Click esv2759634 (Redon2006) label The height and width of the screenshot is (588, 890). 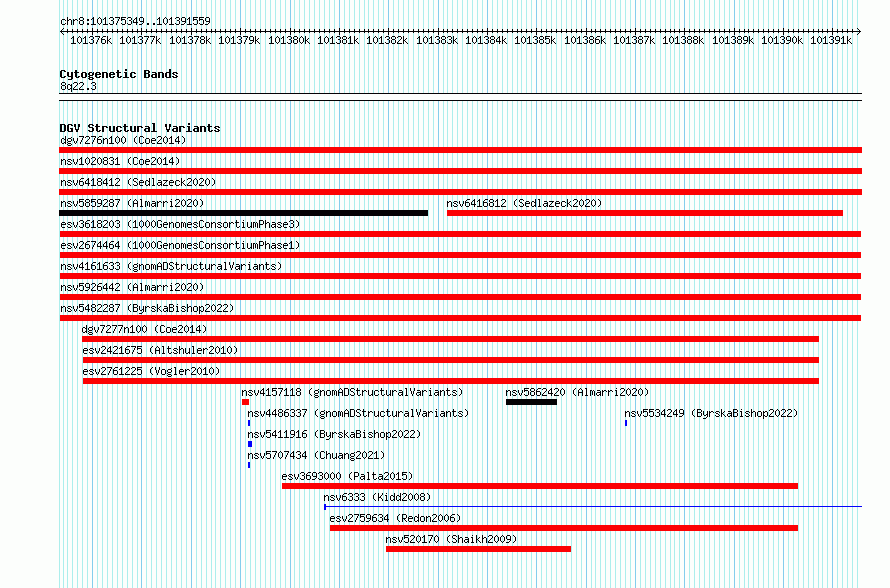tap(395, 518)
